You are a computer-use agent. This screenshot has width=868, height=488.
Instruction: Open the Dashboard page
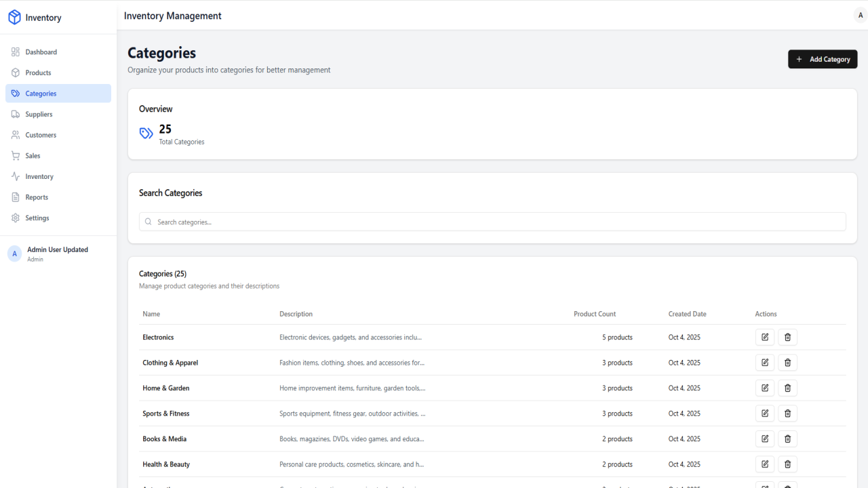click(58, 52)
